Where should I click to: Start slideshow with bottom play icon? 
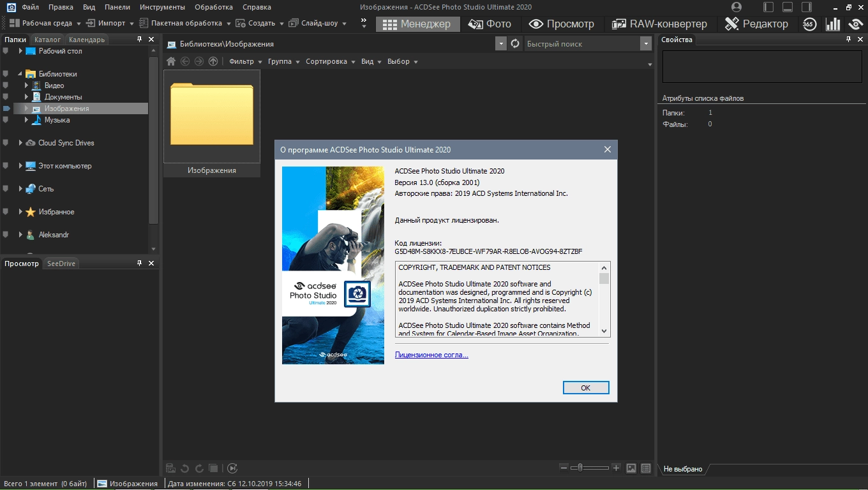(232, 468)
